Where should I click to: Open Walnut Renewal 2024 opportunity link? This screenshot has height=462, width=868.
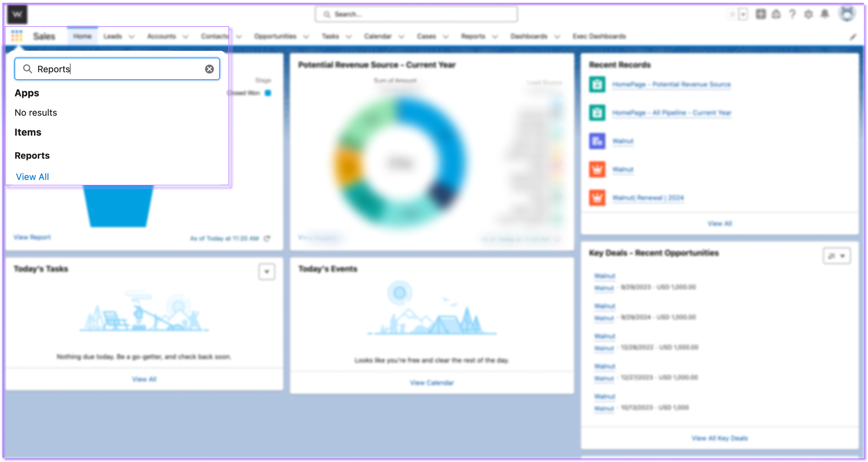click(x=648, y=198)
